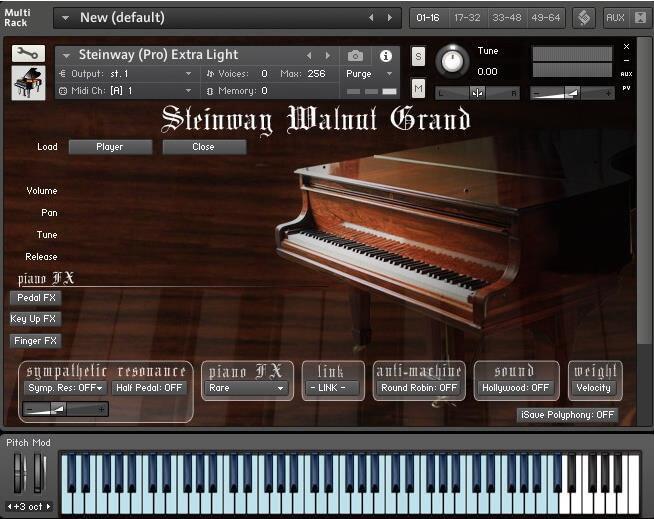Click the grand piano instrument thumbnail
This screenshot has height=519, width=654.
point(28,83)
